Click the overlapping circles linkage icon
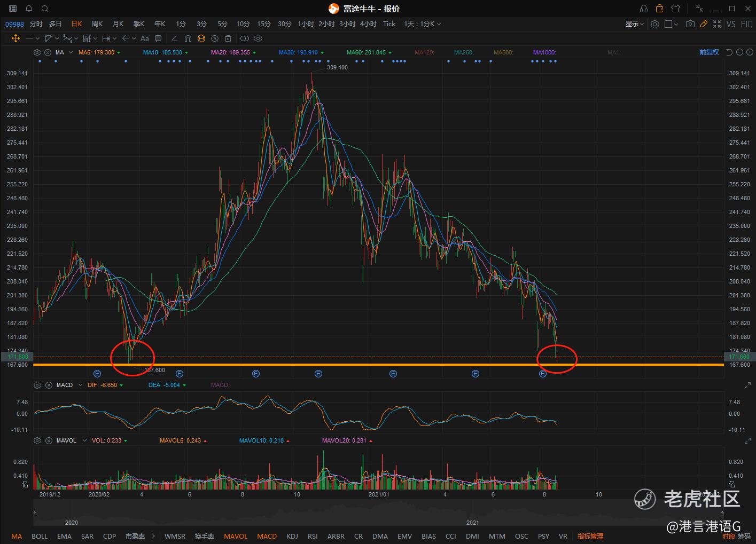 [245, 38]
